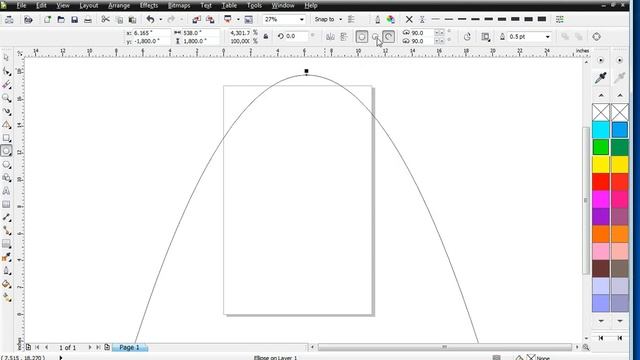Open the zoom level 27% dropdown
This screenshot has height=360, width=640.
click(302, 19)
